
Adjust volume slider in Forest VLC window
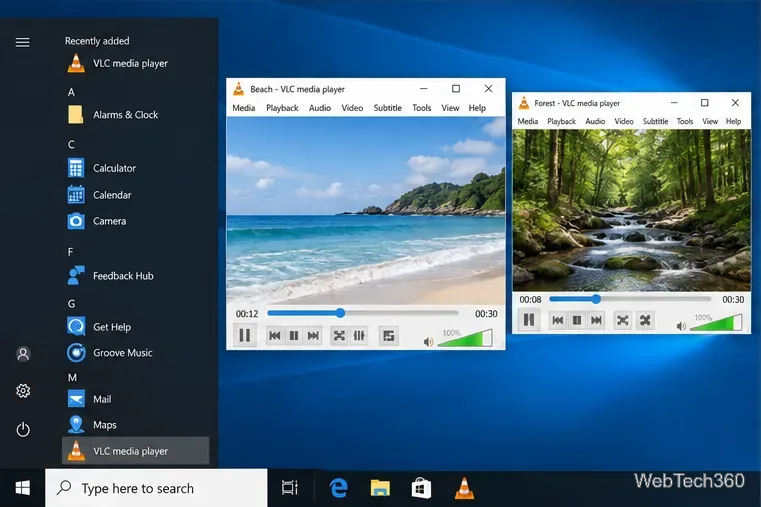716,323
